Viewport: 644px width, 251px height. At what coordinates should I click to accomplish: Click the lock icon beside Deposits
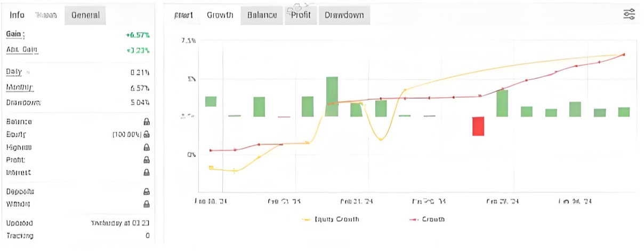(x=146, y=191)
